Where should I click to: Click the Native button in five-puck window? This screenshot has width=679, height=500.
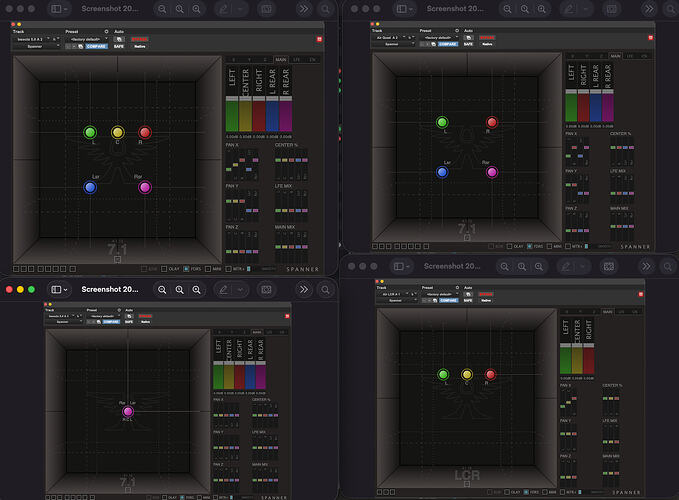click(139, 46)
